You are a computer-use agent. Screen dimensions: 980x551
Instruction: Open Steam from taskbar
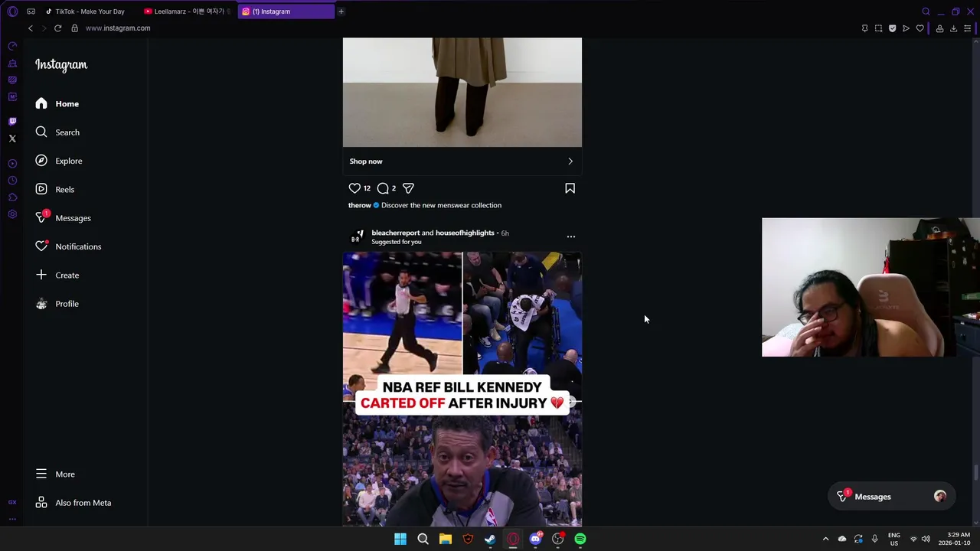(490, 539)
